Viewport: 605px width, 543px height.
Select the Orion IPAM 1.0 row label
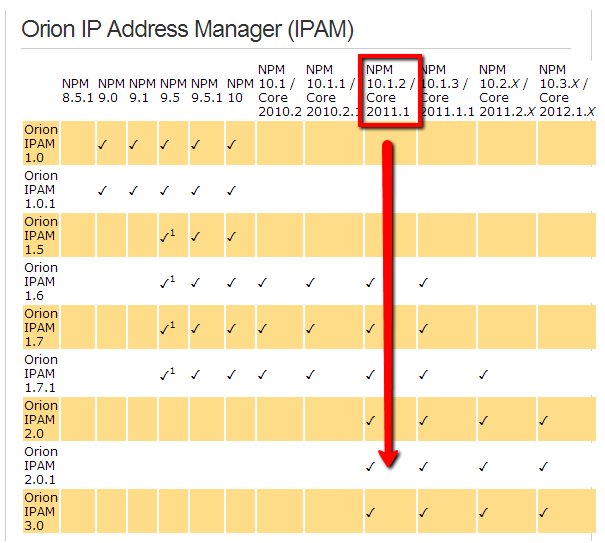coord(41,143)
